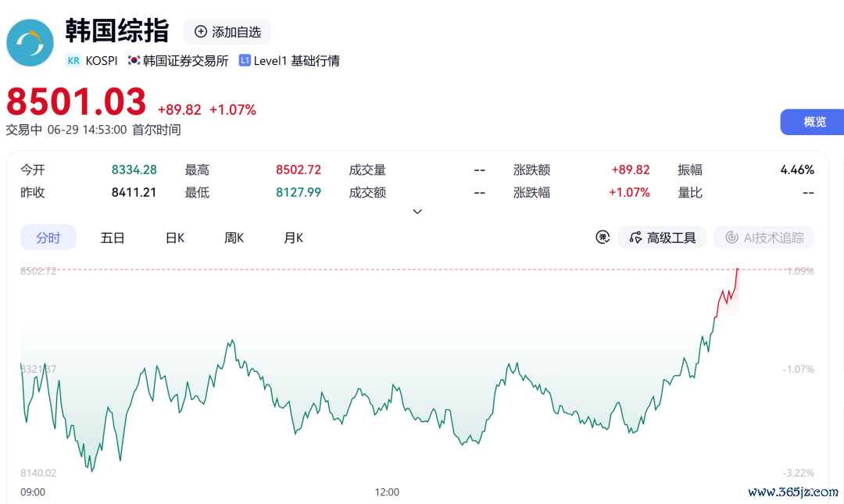This screenshot has width=844, height=504.
Task: Switch to 月K monthly candlestick tab
Action: click(293, 238)
